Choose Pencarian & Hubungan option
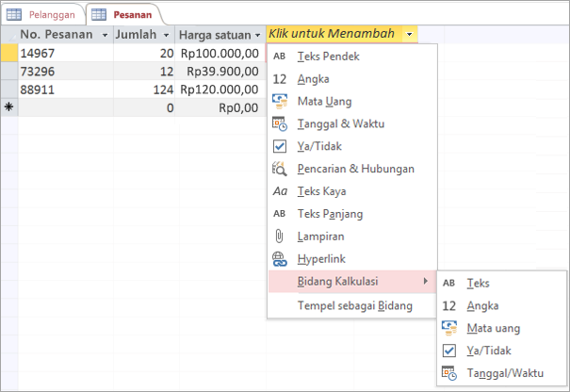The width and height of the screenshot is (570, 392). click(351, 169)
